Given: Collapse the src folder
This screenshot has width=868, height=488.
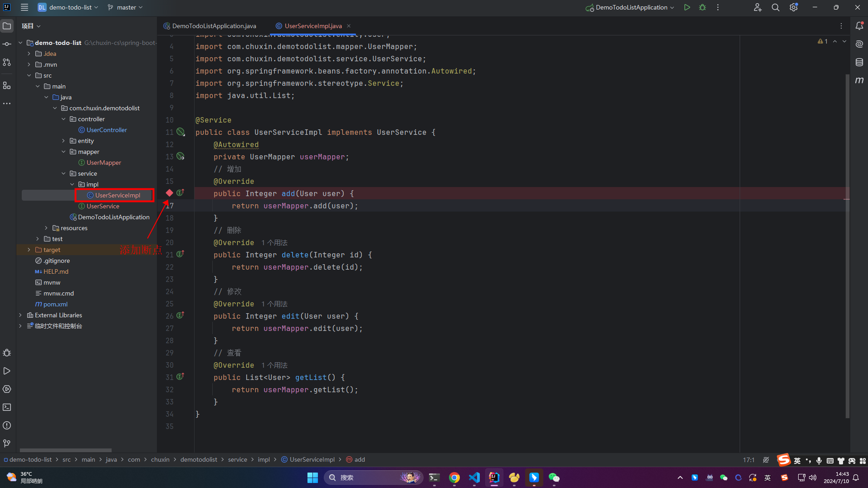Looking at the screenshot, I should (29, 75).
